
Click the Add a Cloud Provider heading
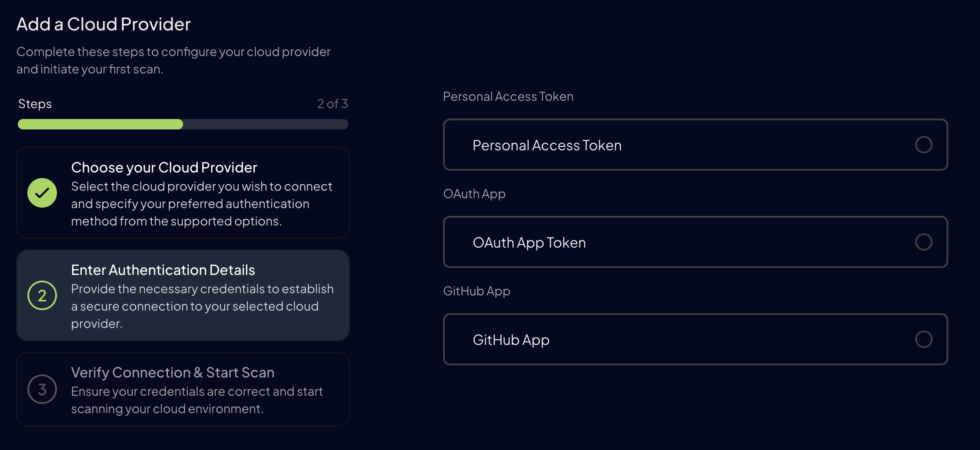103,24
